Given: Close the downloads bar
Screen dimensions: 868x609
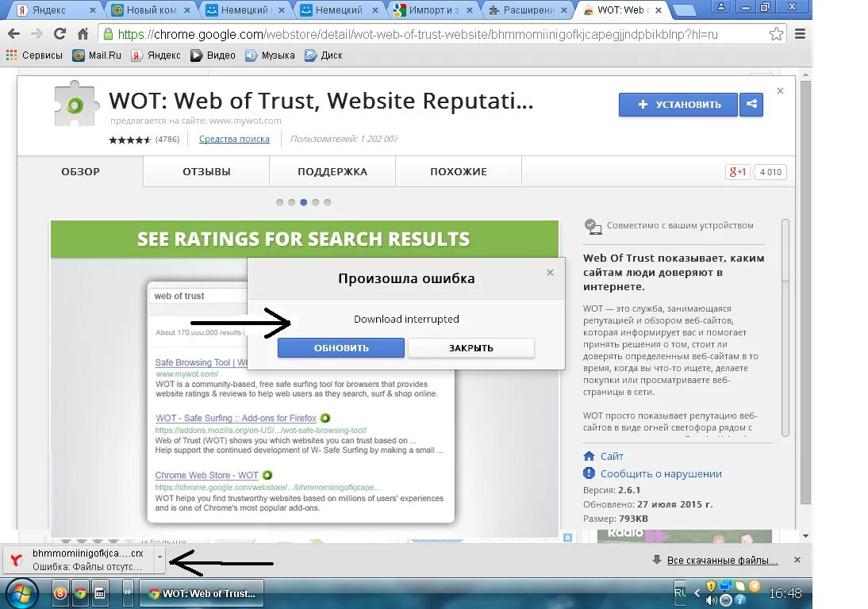Looking at the screenshot, I should click(797, 560).
